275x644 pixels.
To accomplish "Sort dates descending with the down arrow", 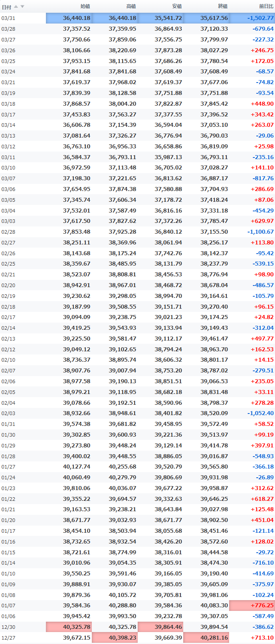I will coord(22,6).
